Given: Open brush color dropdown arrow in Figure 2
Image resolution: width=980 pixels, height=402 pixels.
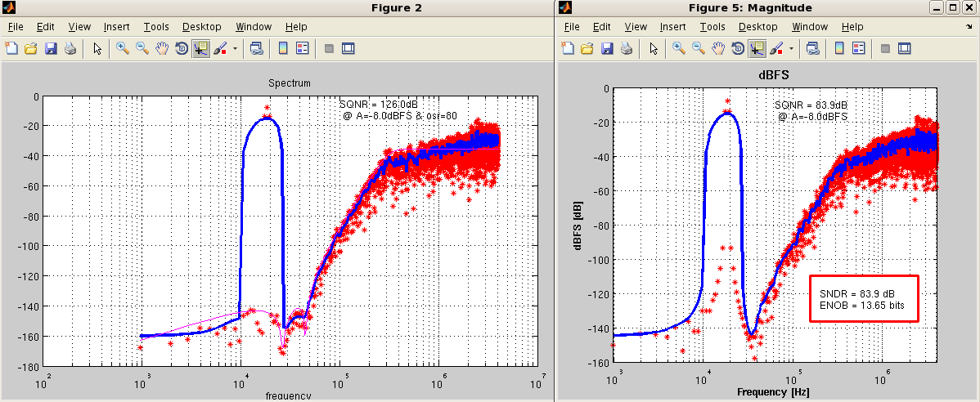Looking at the screenshot, I should pyautogui.click(x=235, y=49).
